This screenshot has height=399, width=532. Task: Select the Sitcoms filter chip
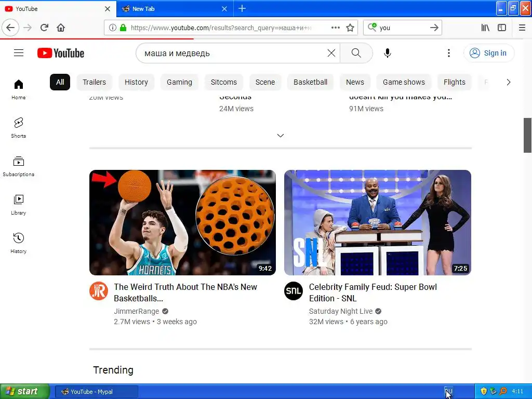(x=223, y=82)
